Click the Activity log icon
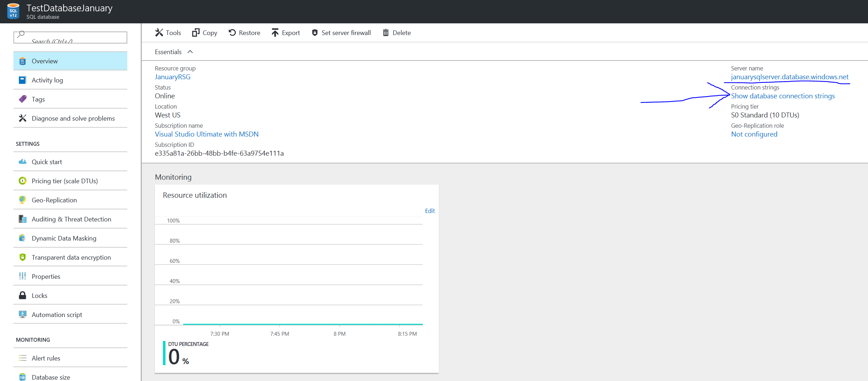 pos(22,80)
